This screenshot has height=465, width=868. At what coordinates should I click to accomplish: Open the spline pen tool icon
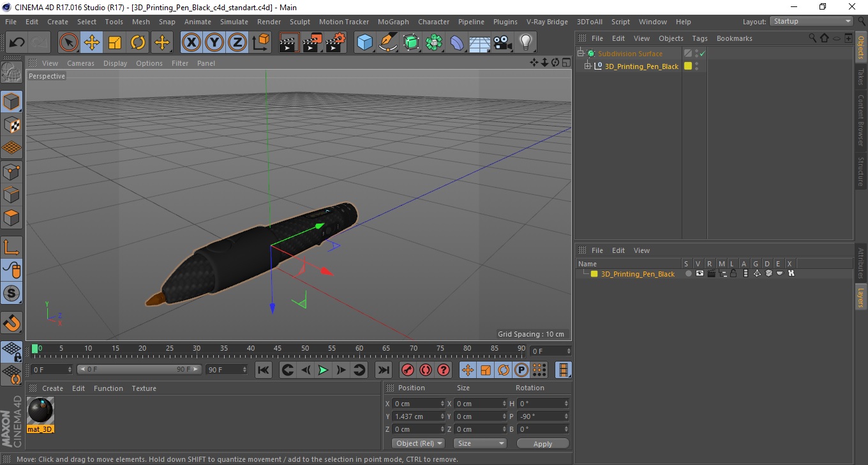pos(388,43)
